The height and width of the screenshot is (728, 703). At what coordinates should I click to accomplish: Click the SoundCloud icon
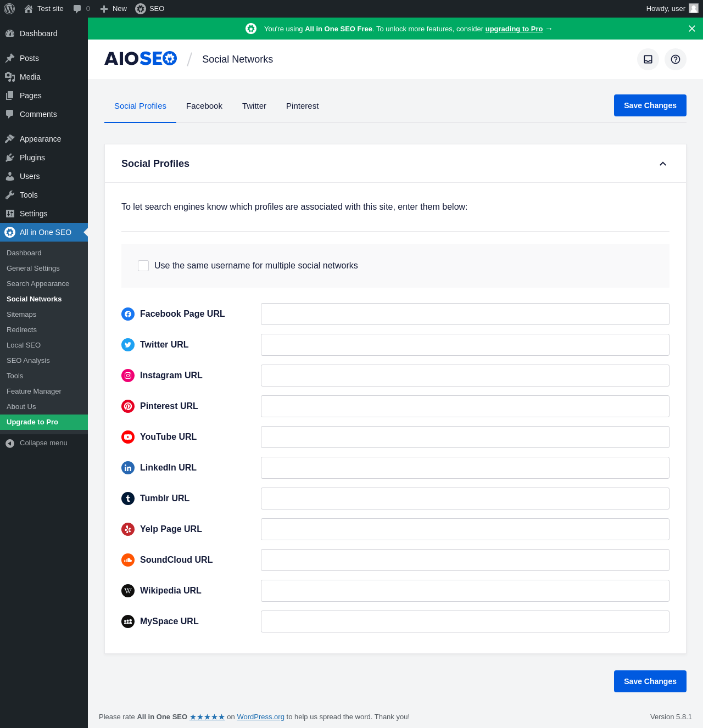point(128,560)
